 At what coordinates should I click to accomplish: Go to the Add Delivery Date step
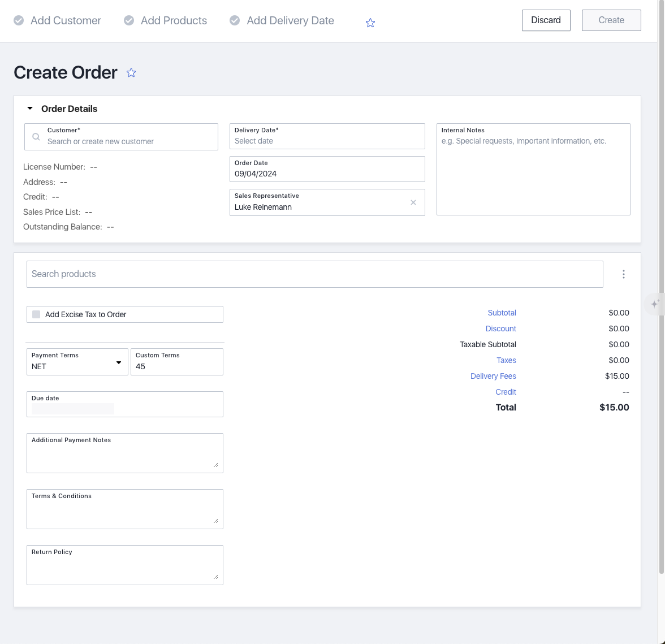coord(290,20)
